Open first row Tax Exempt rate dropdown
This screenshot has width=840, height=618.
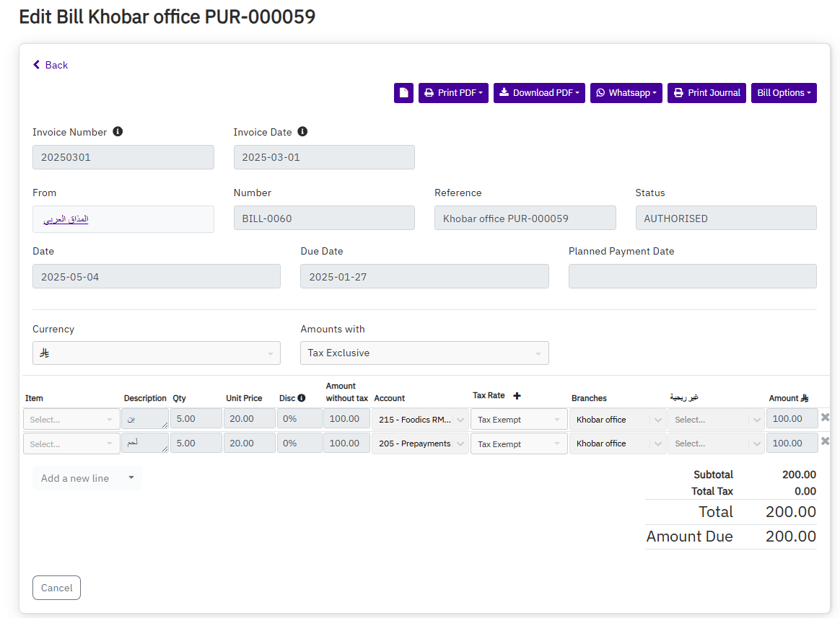click(x=519, y=420)
